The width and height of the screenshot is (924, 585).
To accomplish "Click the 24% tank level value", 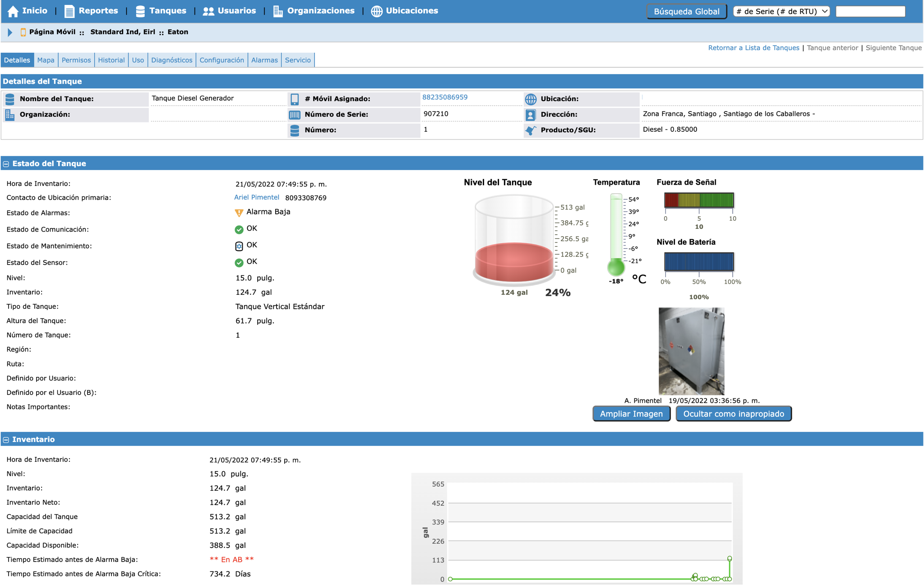I will (x=558, y=292).
